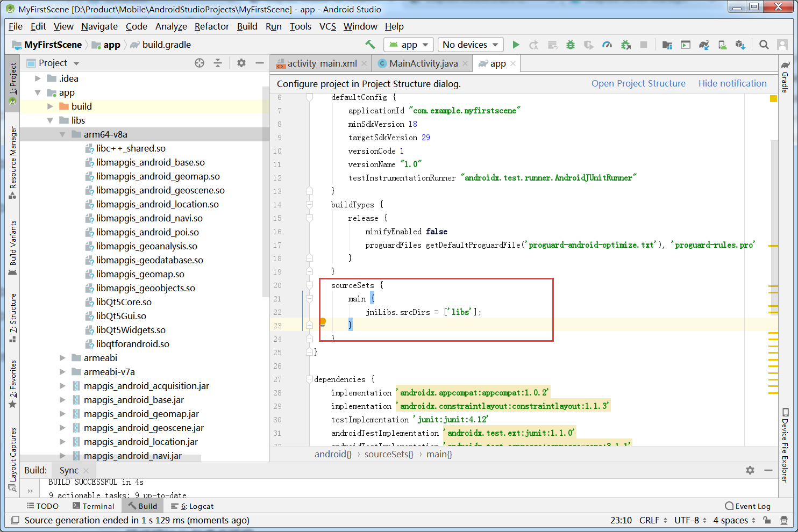Viewport: 798px width, 532px height.
Task: Toggle read-only lock icon in status bar
Action: pos(767,520)
